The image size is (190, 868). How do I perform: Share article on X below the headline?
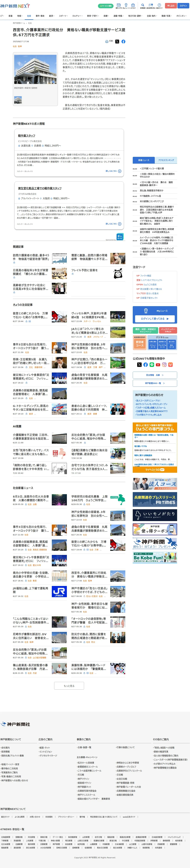pos(117,41)
